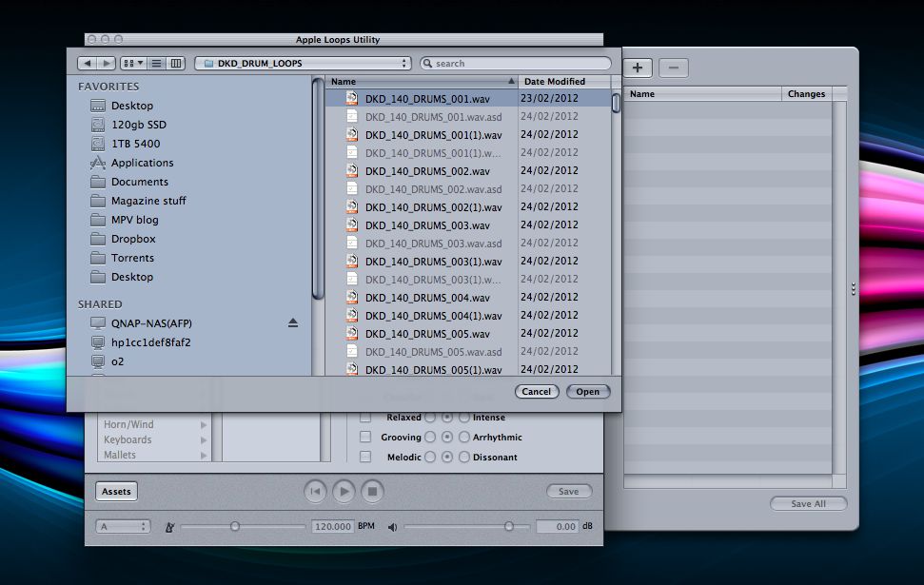Go to the beginning with the rewind button
Viewport: 924px width, 585px height.
pos(315,492)
